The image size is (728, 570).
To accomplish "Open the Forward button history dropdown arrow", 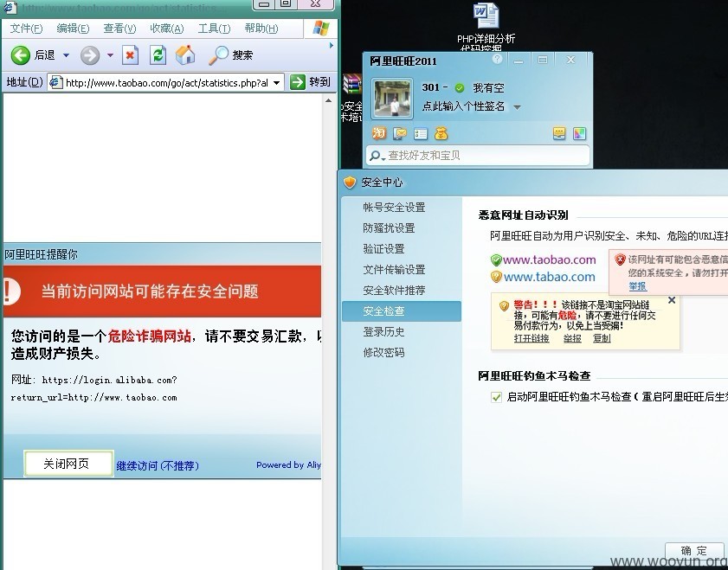I will [x=110, y=55].
